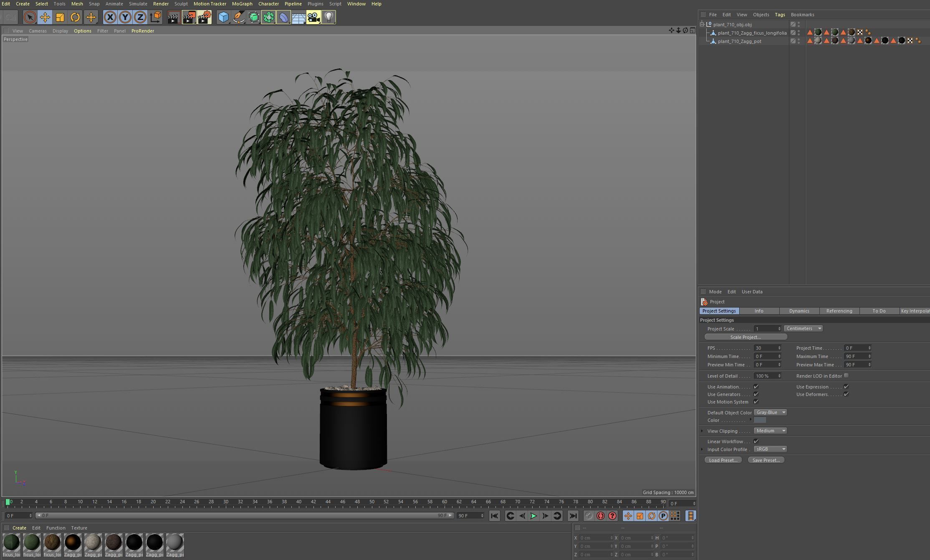Switch to the Referencing tab
The height and width of the screenshot is (560, 930).
pos(839,311)
